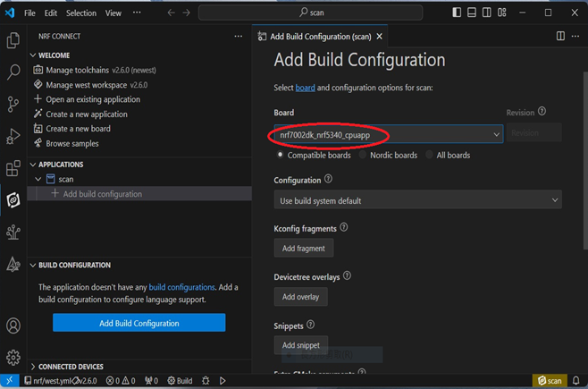Click the blue Add Build Configuration button
The image size is (588, 389).
(139, 323)
